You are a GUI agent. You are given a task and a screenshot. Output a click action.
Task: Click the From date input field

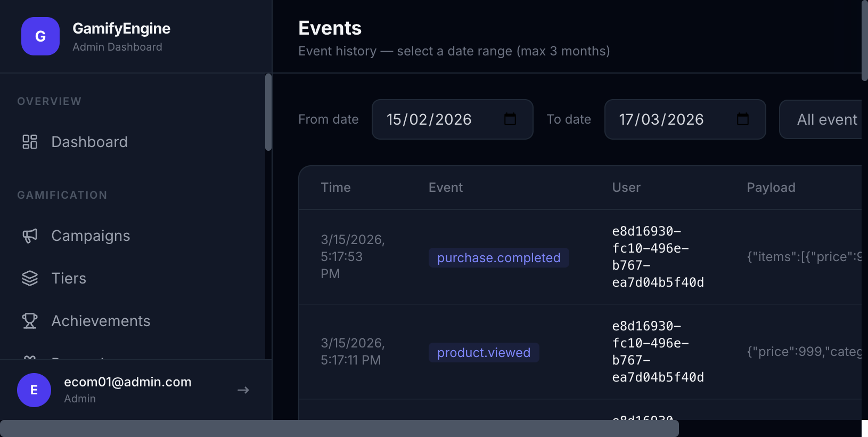[x=437, y=119]
